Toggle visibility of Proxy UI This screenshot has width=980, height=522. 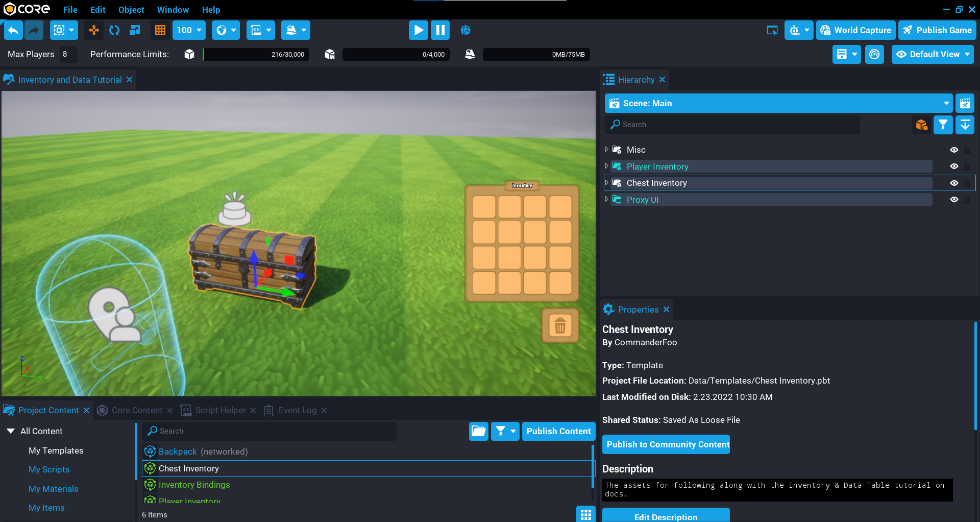[x=953, y=200]
